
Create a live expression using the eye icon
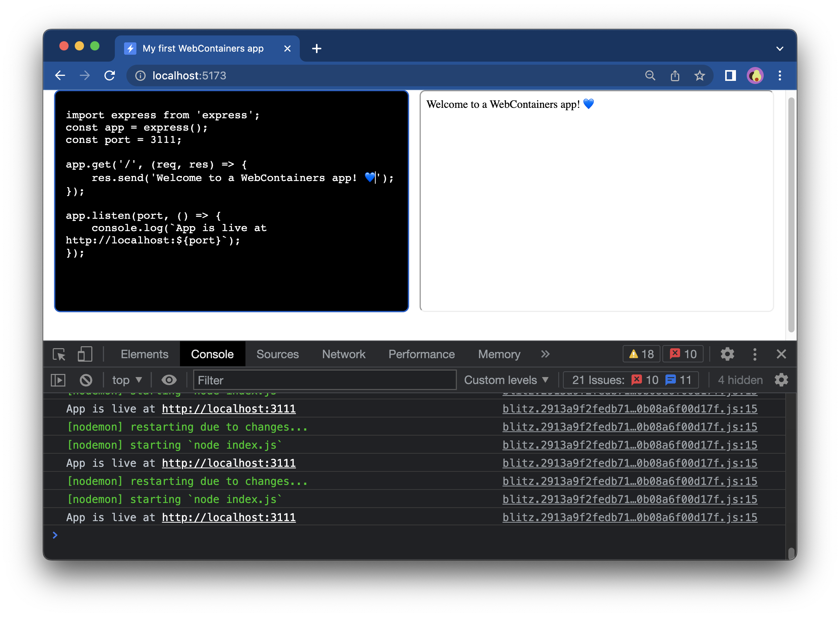click(169, 380)
